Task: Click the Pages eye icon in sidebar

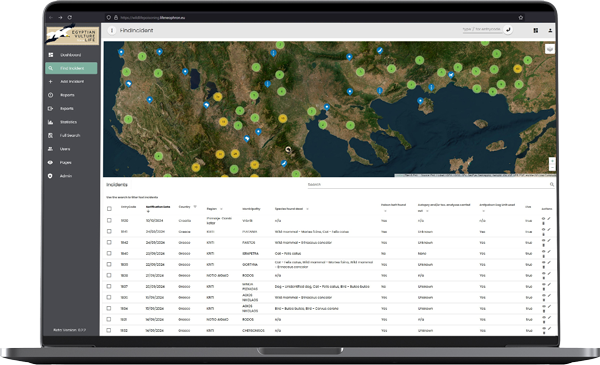Action: point(51,162)
